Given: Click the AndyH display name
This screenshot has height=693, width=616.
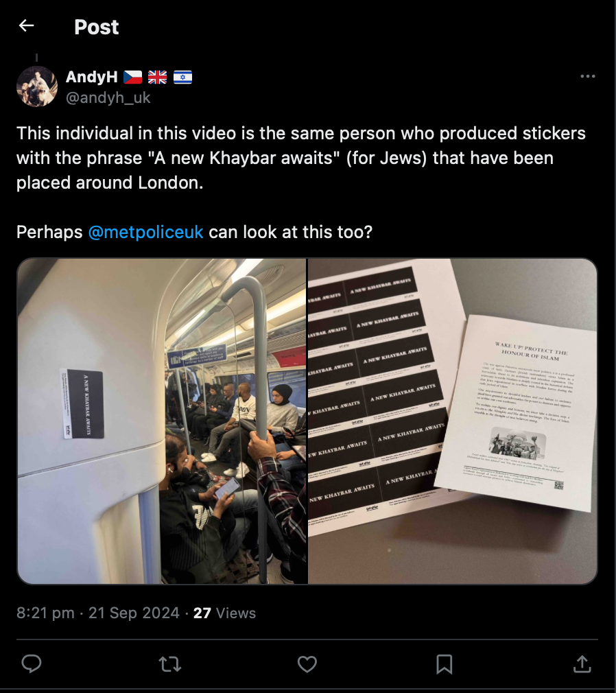Looking at the screenshot, I should [x=91, y=77].
